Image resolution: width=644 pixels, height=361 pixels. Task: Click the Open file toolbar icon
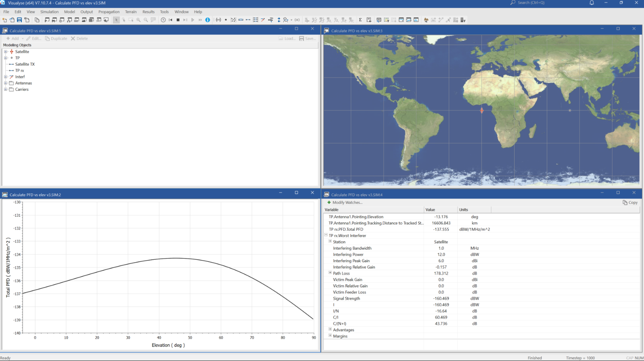pyautogui.click(x=12, y=20)
